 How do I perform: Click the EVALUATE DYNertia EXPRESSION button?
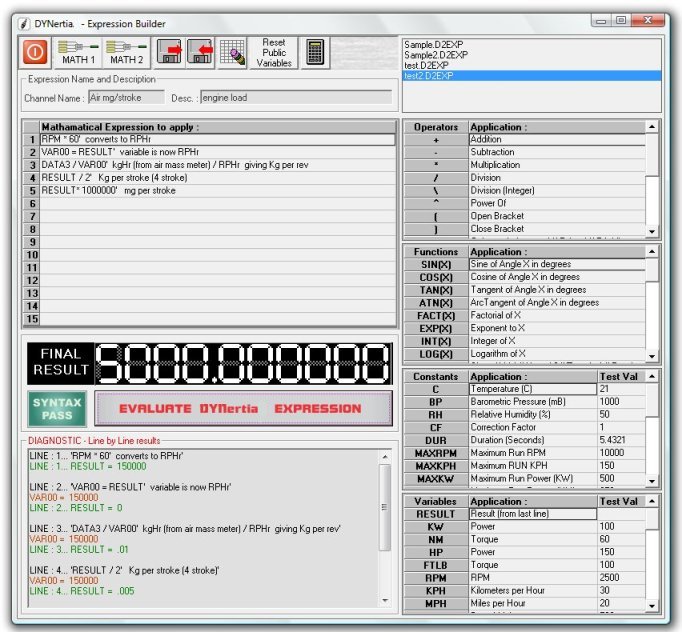[244, 408]
